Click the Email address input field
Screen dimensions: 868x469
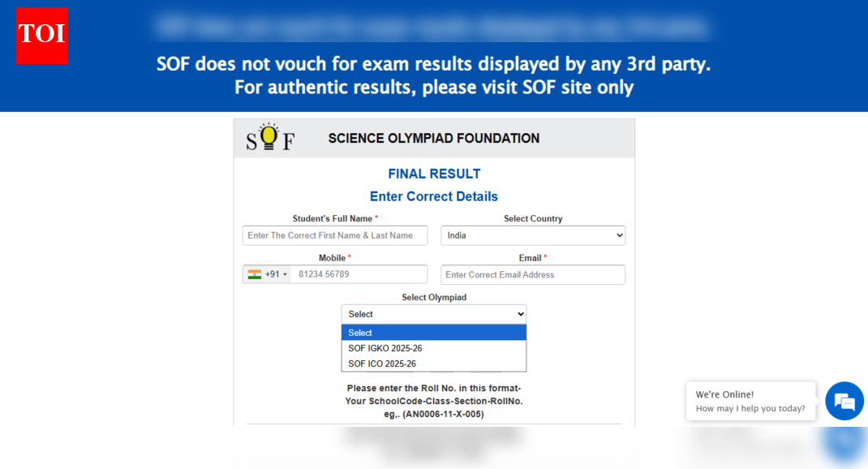(x=532, y=274)
